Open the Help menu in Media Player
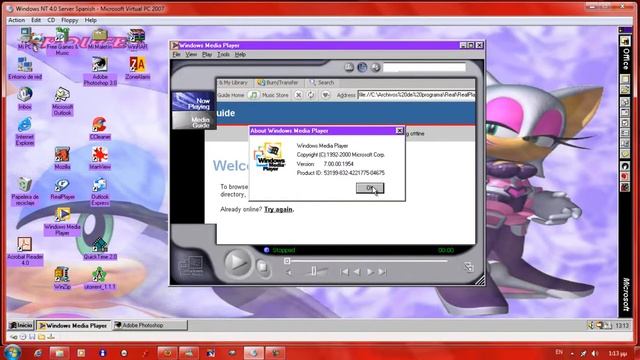640x360 pixels. tap(240, 54)
